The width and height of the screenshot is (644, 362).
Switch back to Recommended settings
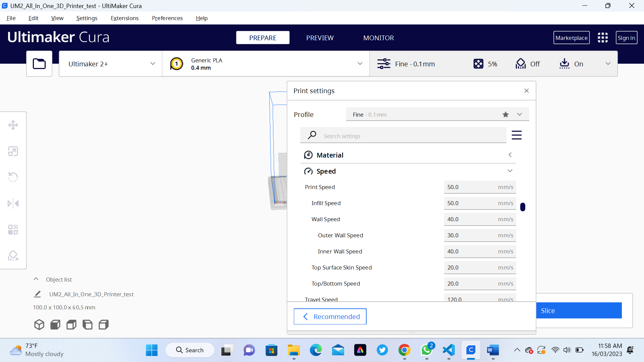330,316
